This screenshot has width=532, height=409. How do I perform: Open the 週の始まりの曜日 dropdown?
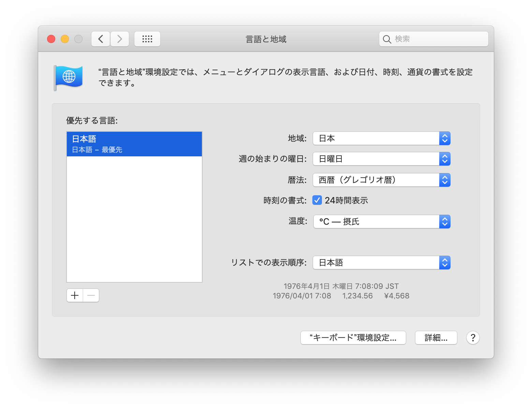(x=381, y=159)
